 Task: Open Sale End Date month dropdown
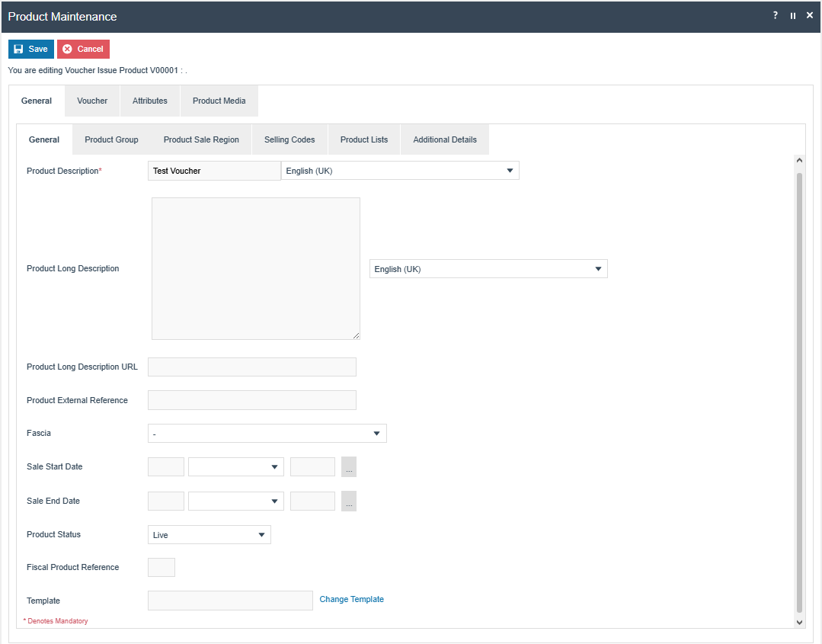tap(236, 501)
